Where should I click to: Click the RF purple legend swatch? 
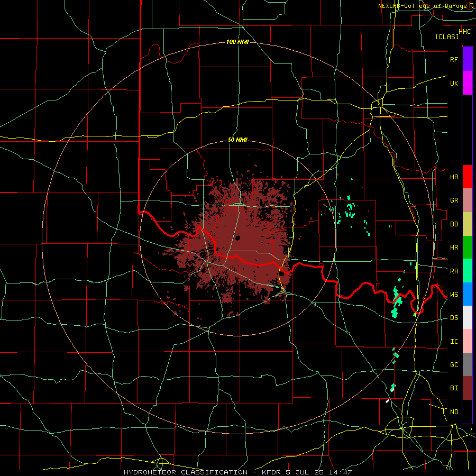click(467, 59)
